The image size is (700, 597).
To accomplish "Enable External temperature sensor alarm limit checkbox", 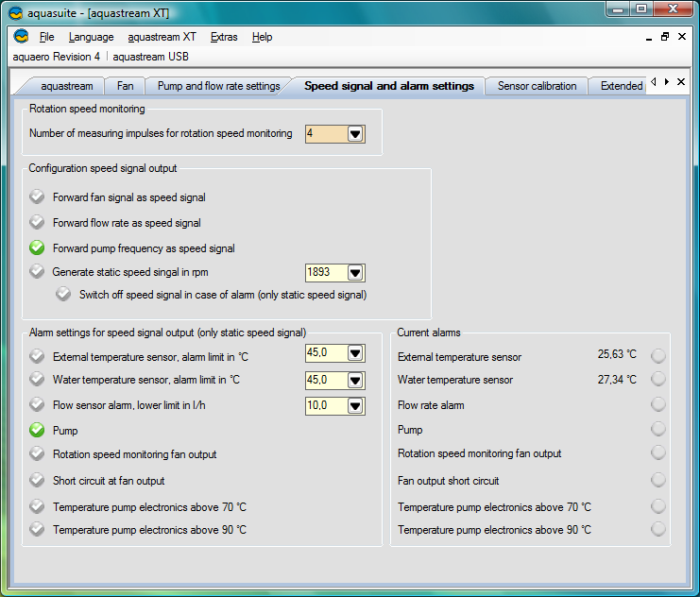I will pyautogui.click(x=37, y=356).
